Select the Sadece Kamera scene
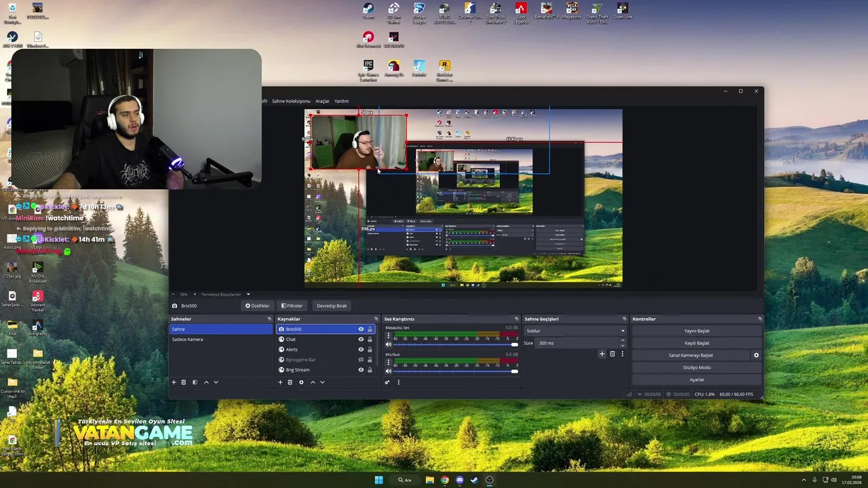The image size is (868, 488). click(x=220, y=340)
